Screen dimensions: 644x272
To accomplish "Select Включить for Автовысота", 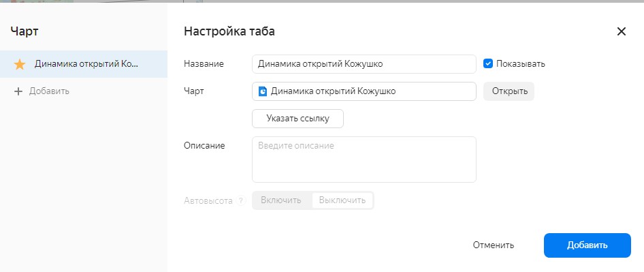I will coord(281,200).
